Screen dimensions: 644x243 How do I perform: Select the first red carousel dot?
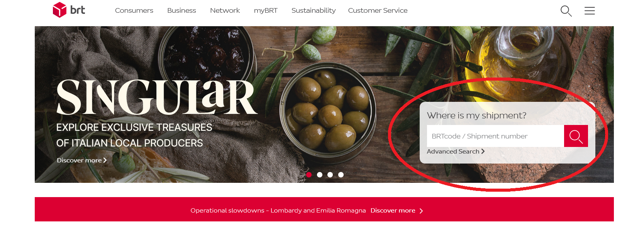(309, 175)
